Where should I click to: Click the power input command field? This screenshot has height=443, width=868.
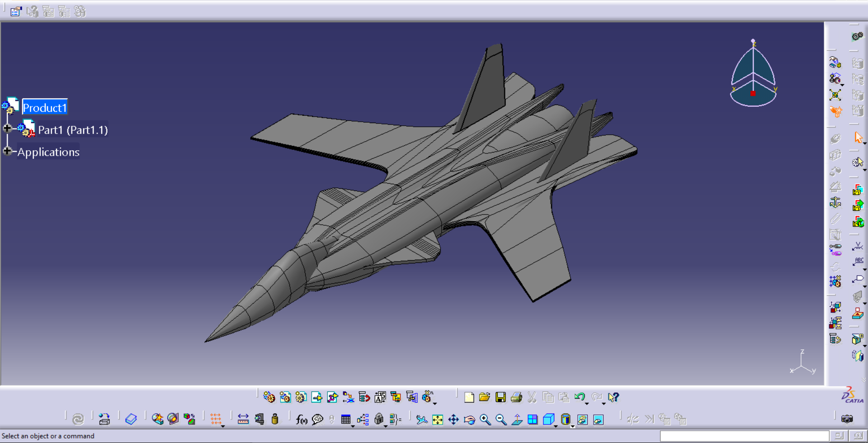[744, 436]
